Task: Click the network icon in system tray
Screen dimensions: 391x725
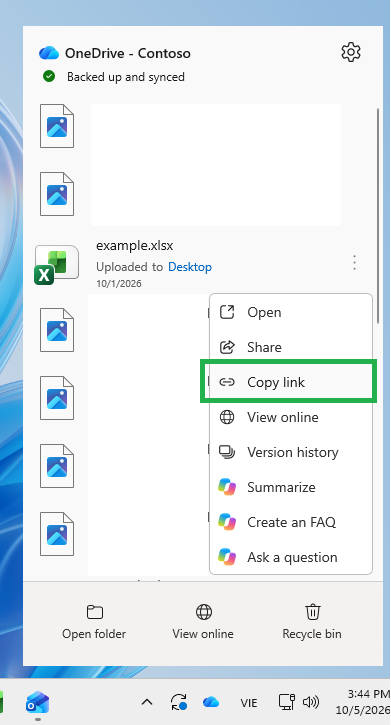Action: tap(287, 703)
